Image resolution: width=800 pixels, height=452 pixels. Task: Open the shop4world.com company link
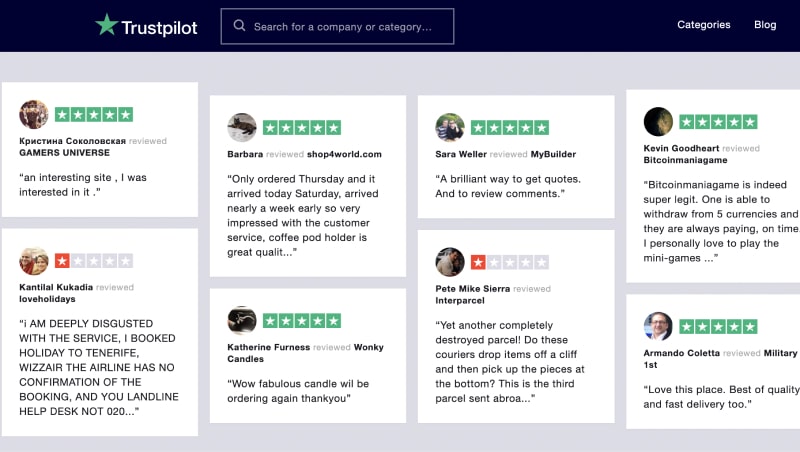(x=344, y=154)
